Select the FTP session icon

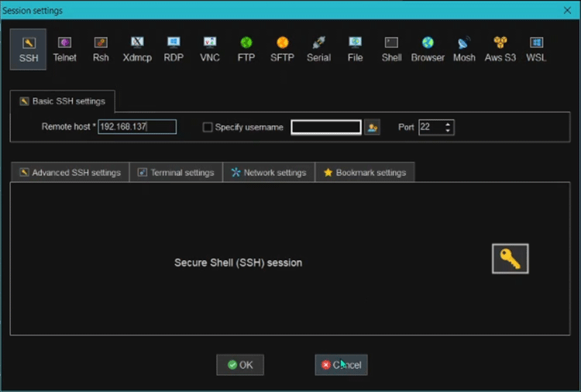pos(246,50)
